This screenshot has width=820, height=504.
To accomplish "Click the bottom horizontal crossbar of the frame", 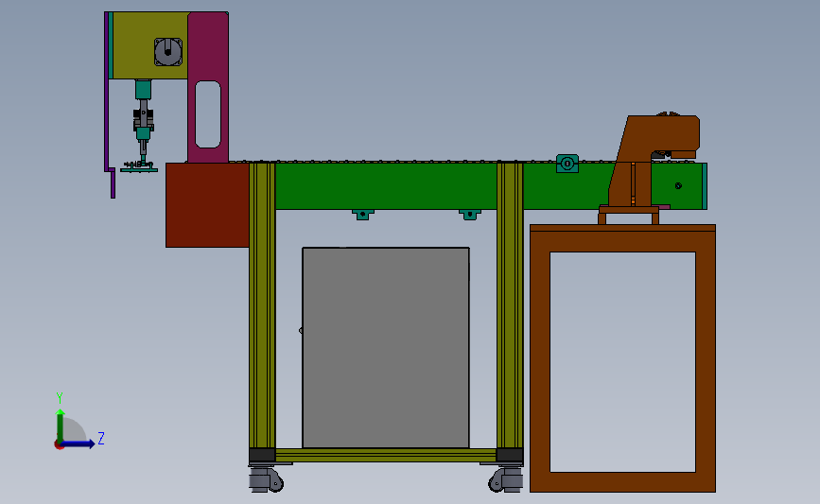I will point(386,455).
